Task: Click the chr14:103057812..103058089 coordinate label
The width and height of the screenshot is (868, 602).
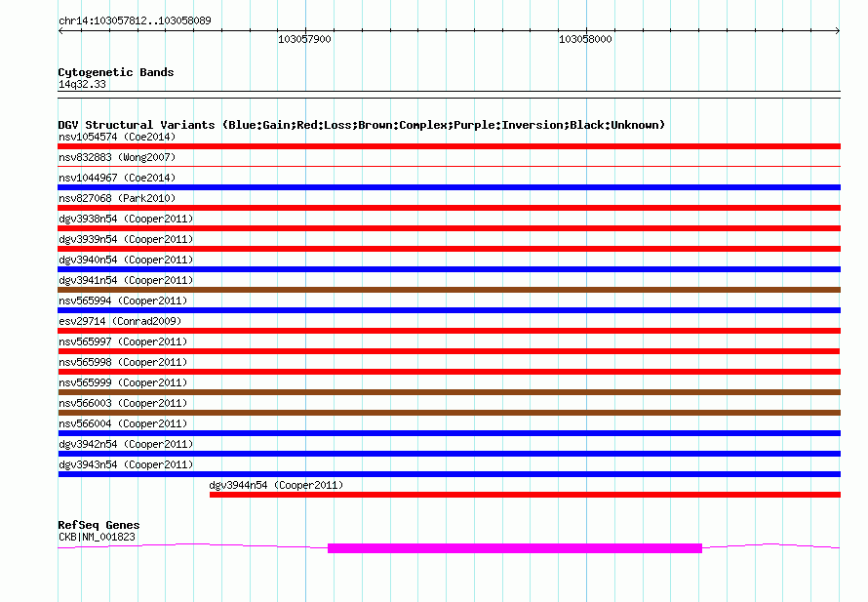Action: pos(135,20)
